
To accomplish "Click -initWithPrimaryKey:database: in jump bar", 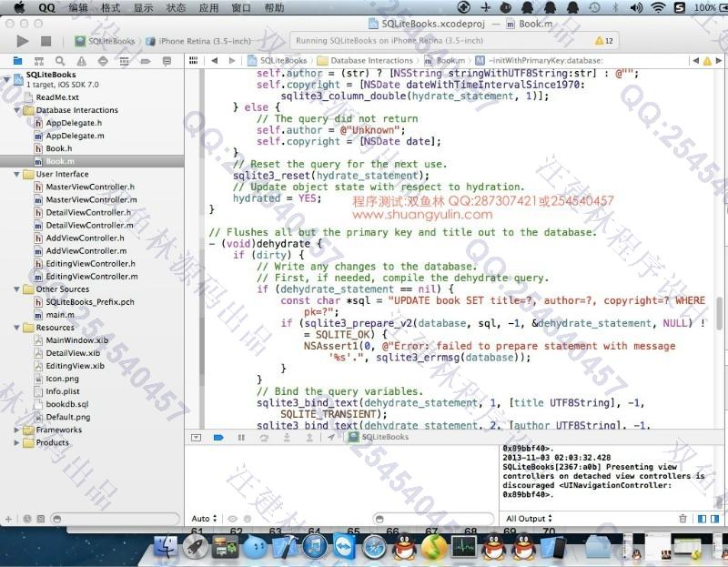I will click(x=540, y=60).
